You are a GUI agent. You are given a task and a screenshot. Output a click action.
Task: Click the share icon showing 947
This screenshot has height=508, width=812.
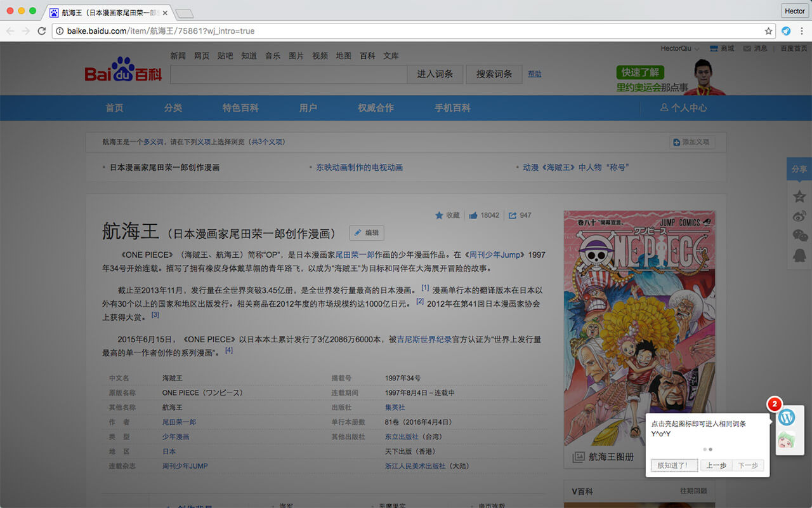(513, 215)
